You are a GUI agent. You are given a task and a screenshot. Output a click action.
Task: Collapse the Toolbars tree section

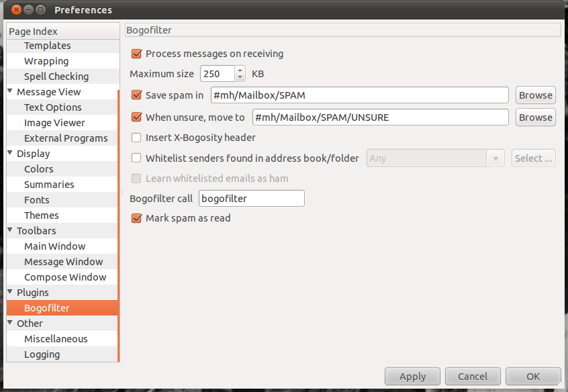point(11,231)
